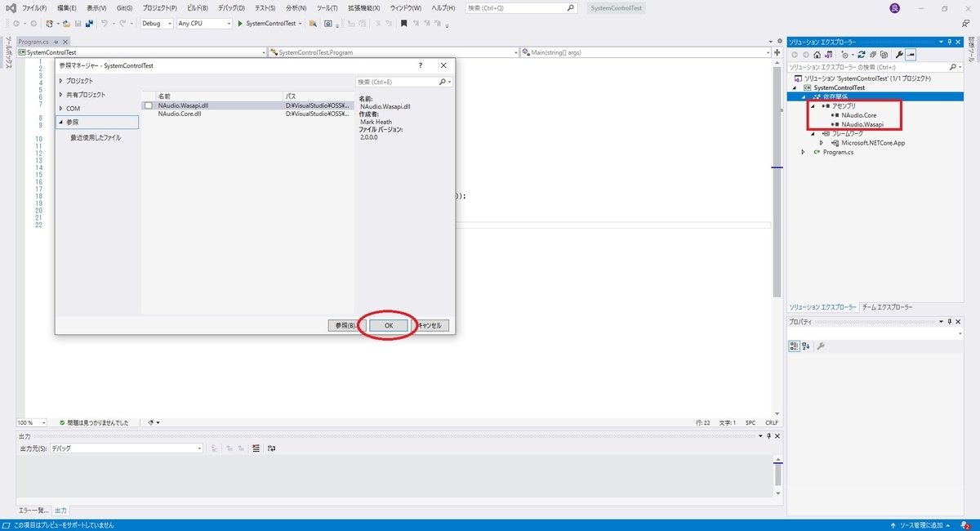
Task: Open the SystemControlTest project navigation dropdown
Action: [143, 52]
